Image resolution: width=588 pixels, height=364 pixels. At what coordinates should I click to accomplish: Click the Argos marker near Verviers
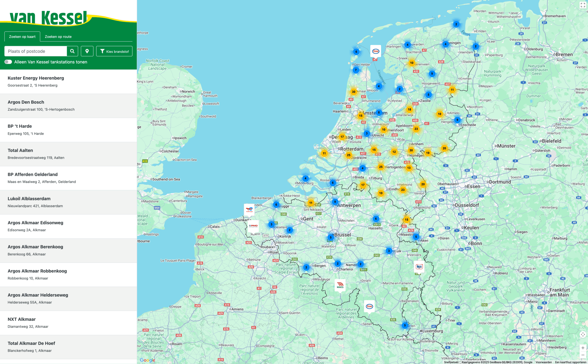[419, 267]
